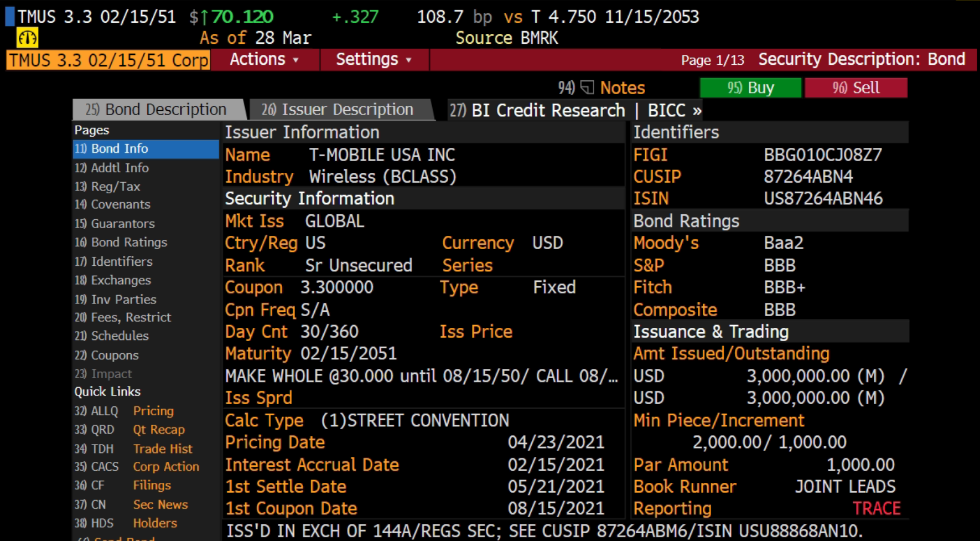Open CN Sec News quick link
This screenshot has width=980, height=541.
click(x=132, y=504)
